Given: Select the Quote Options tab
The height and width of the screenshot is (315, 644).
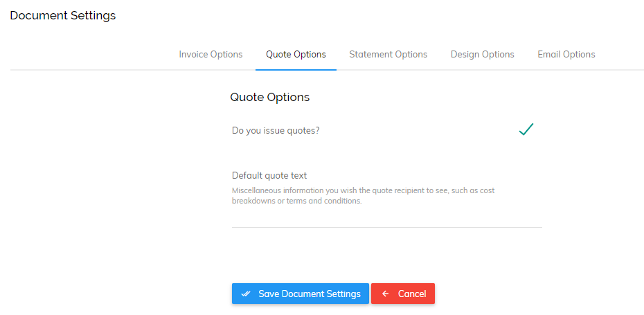Looking at the screenshot, I should coord(296,54).
